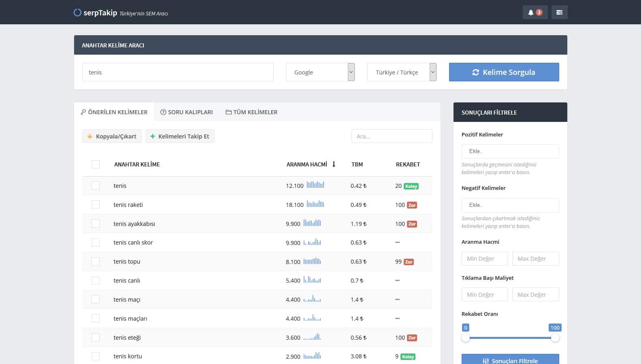Screen dimensions: 641x364
Task: Grab the minimum competition slider handle
Action: click(x=466, y=338)
